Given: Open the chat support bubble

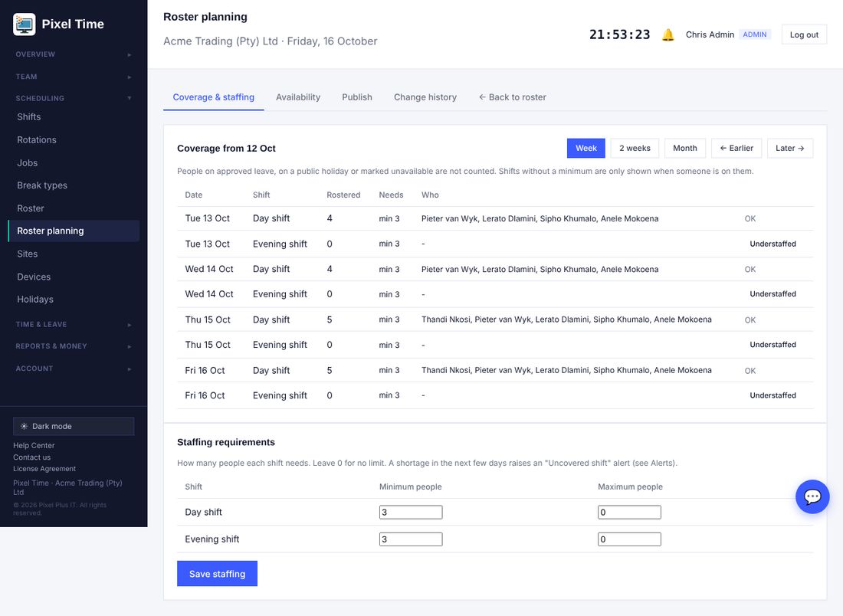Looking at the screenshot, I should pos(812,496).
